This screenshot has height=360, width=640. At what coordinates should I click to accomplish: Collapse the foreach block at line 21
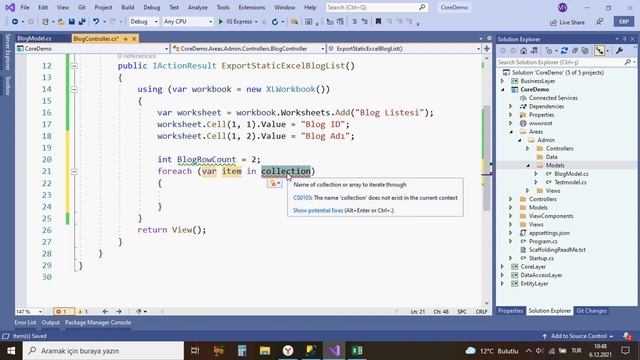[x=74, y=171]
